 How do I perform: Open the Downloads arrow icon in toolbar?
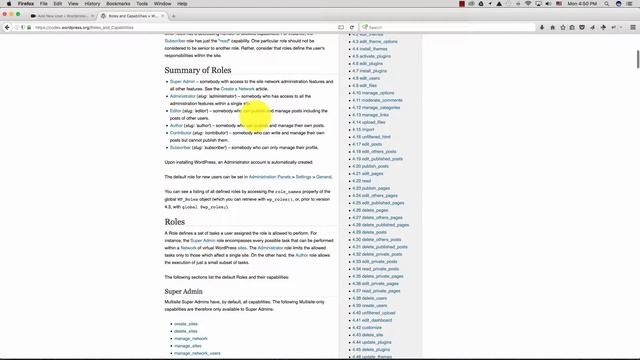[542, 27]
